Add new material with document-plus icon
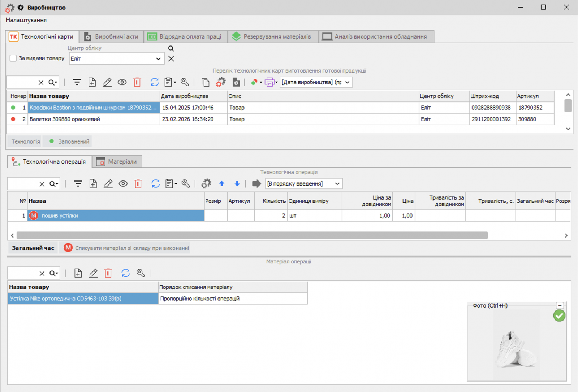578x392 pixels. coord(78,273)
